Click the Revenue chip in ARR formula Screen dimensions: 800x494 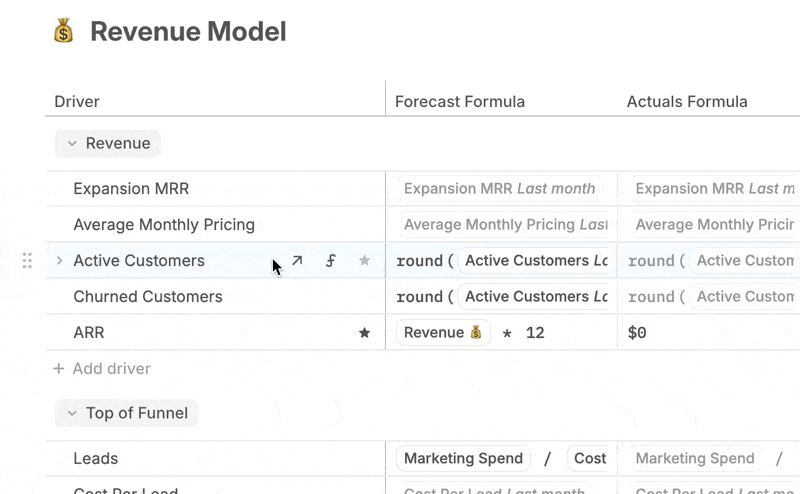(x=443, y=333)
